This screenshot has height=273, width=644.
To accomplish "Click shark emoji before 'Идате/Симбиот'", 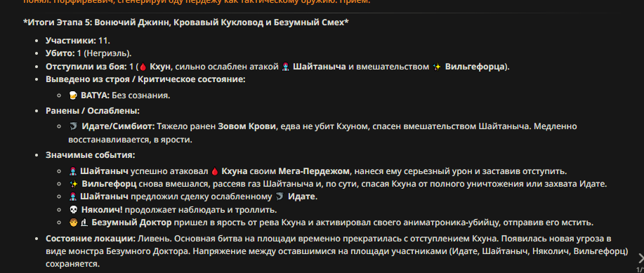I will 73,126.
